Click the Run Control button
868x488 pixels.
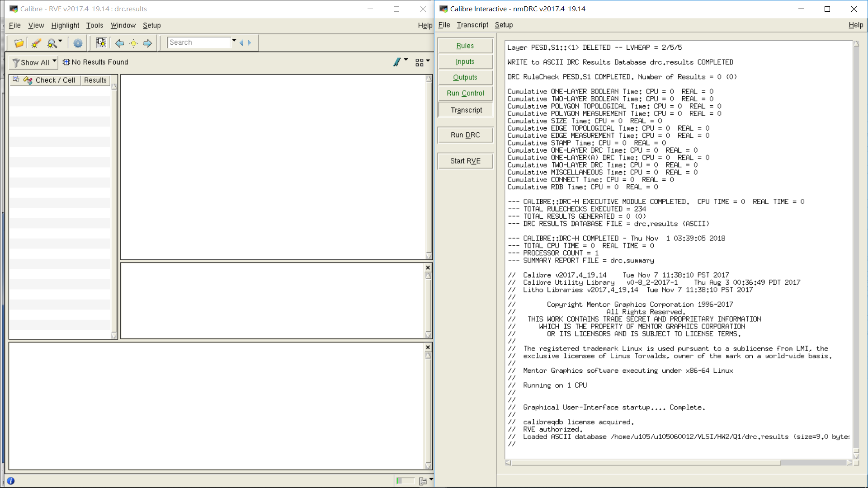[465, 93]
